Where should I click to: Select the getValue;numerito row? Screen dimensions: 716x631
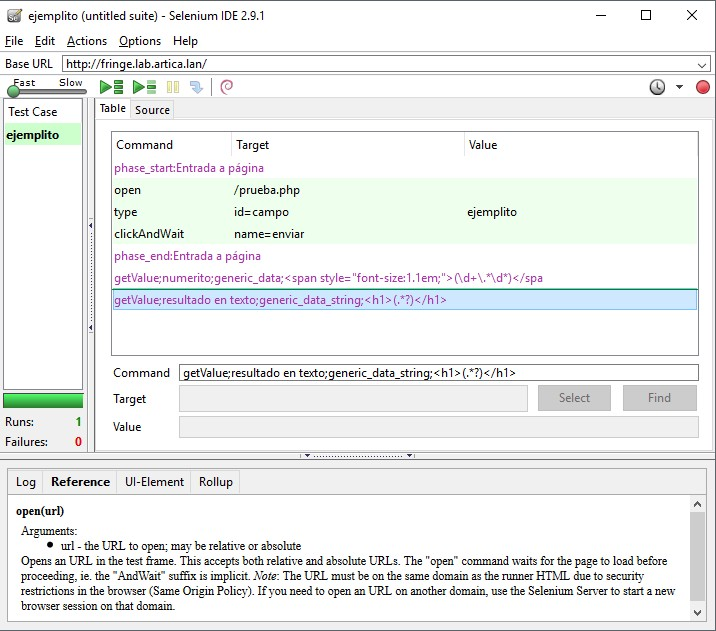[x=405, y=278]
